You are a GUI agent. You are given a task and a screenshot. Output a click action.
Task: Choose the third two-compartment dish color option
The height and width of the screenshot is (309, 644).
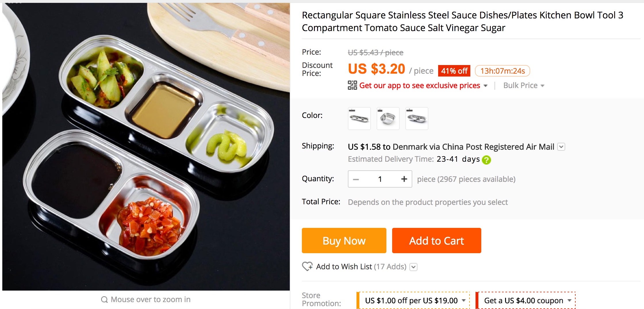417,118
